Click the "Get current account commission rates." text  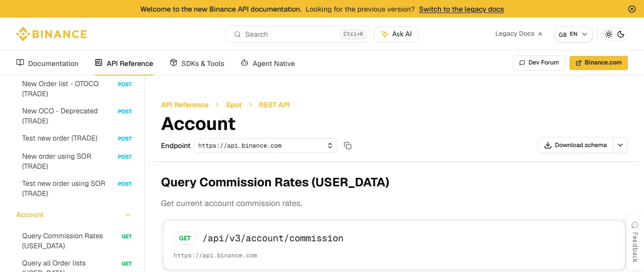pos(231,203)
